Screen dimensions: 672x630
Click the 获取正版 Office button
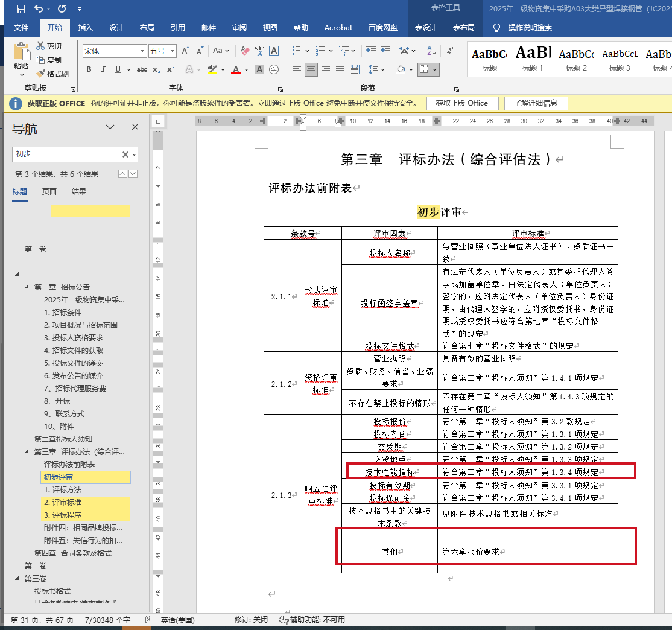462,103
